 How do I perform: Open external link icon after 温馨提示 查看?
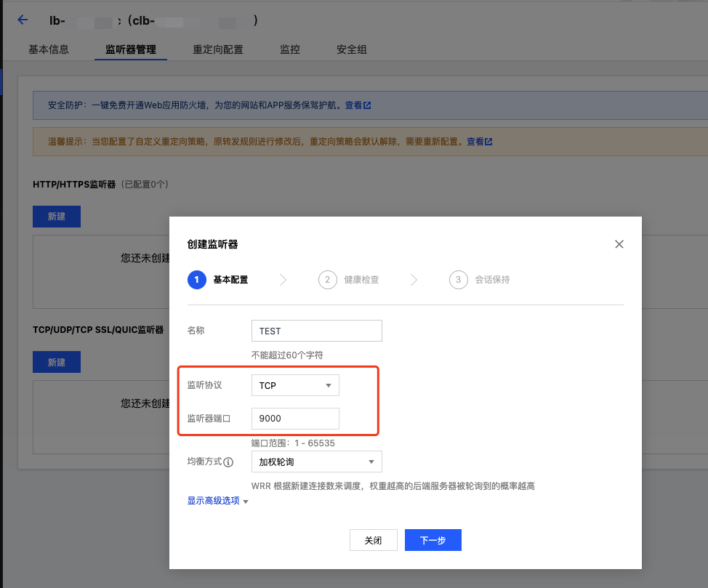488,142
